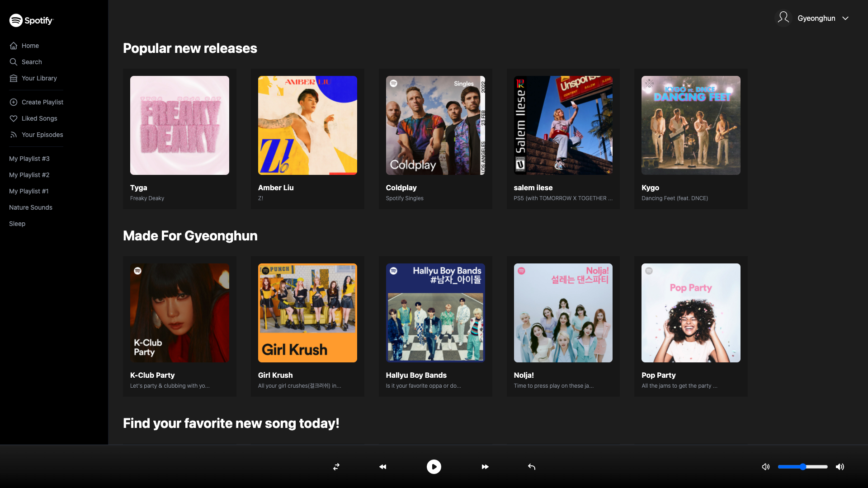This screenshot has height=488, width=868.
Task: Click the Create Playlist icon
Action: coord(14,102)
